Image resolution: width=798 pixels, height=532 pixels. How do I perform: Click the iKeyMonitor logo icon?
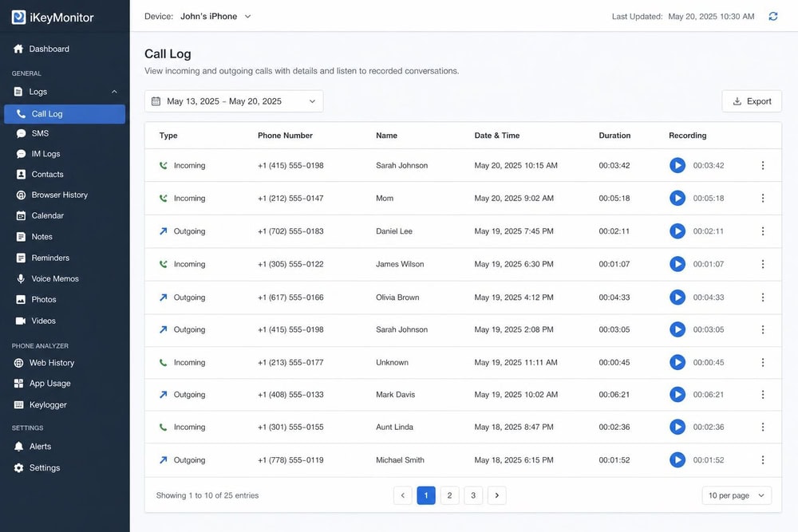[18, 18]
